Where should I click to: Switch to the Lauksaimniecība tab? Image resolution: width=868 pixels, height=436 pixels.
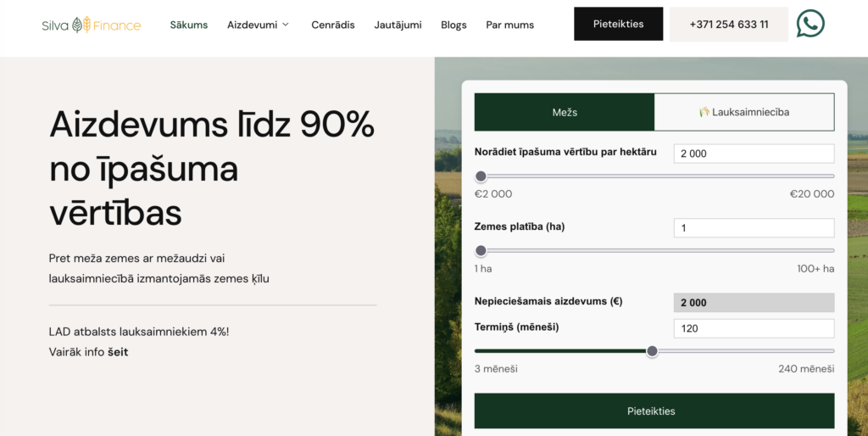click(x=744, y=112)
